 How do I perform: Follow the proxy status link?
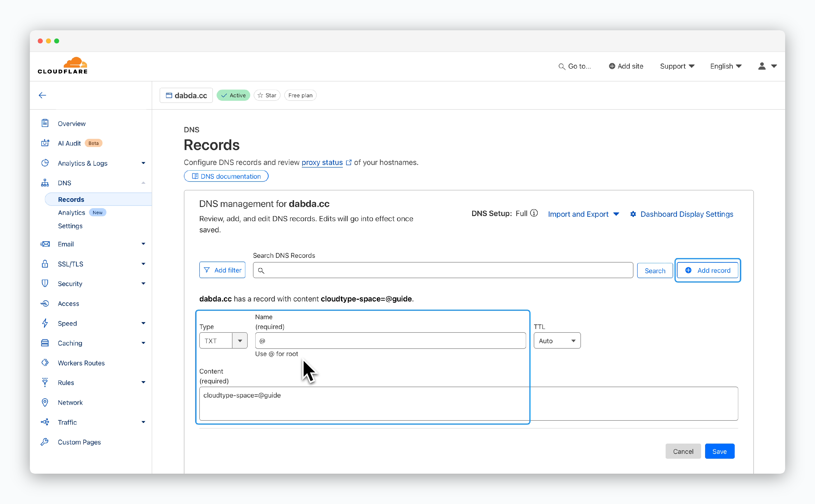point(322,162)
